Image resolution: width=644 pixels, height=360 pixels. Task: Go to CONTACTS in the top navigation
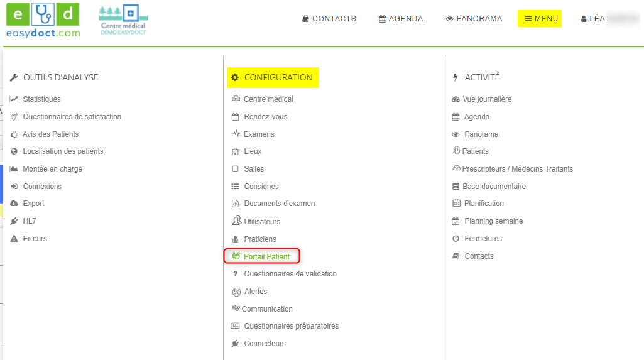[329, 19]
